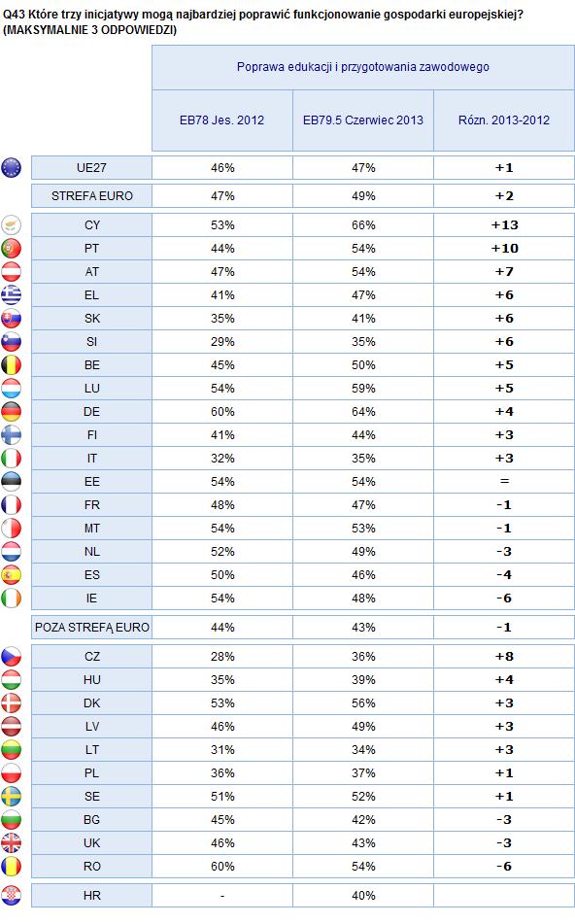This screenshot has height=924, width=575.
Task: Select the Germany flag icon
Action: pos(12,412)
